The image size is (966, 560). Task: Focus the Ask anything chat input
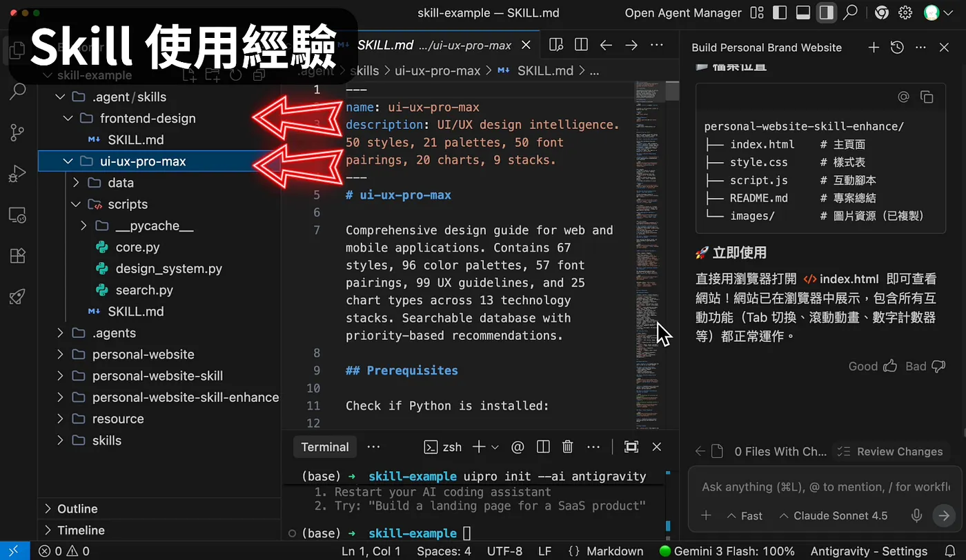(x=824, y=487)
